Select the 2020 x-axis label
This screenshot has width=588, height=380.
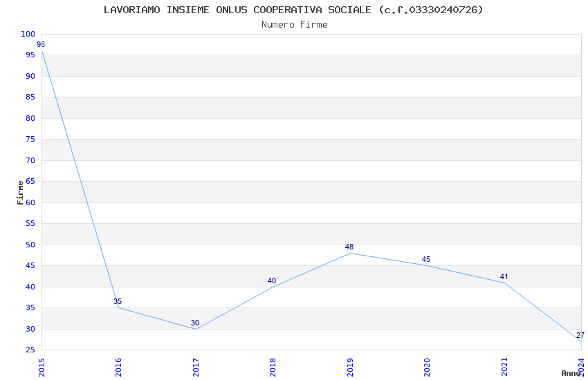(x=427, y=368)
